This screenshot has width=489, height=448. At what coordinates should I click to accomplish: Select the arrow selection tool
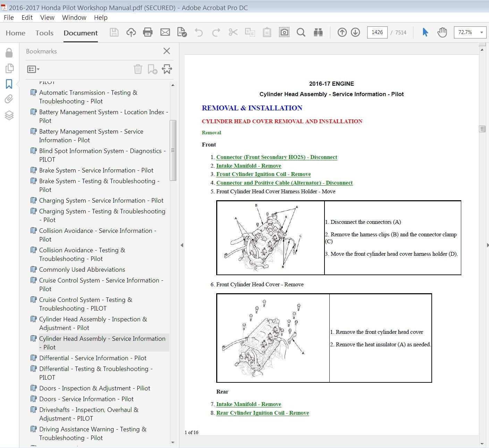click(x=425, y=32)
